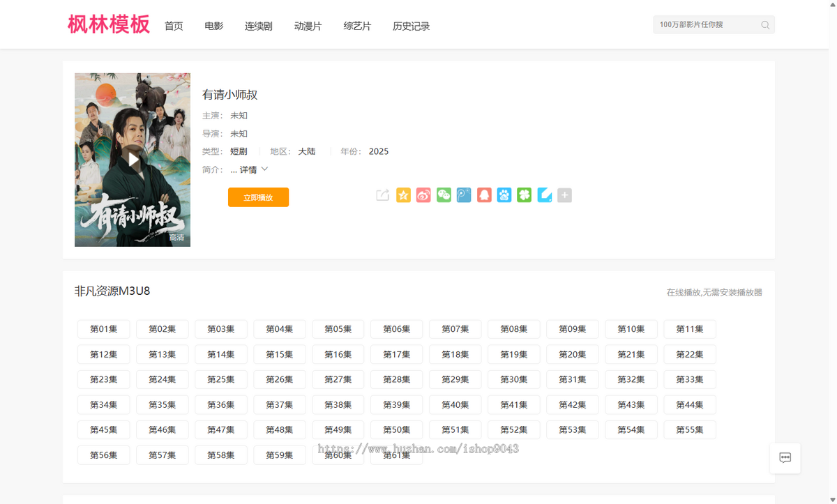This screenshot has width=837, height=504.
Task: Share via green four-leaf clover icon
Action: pyautogui.click(x=525, y=195)
